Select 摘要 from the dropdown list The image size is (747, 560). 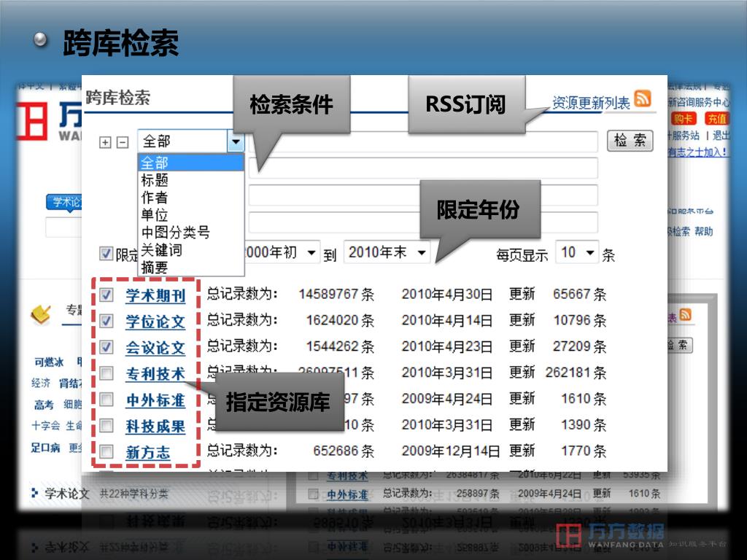click(155, 267)
